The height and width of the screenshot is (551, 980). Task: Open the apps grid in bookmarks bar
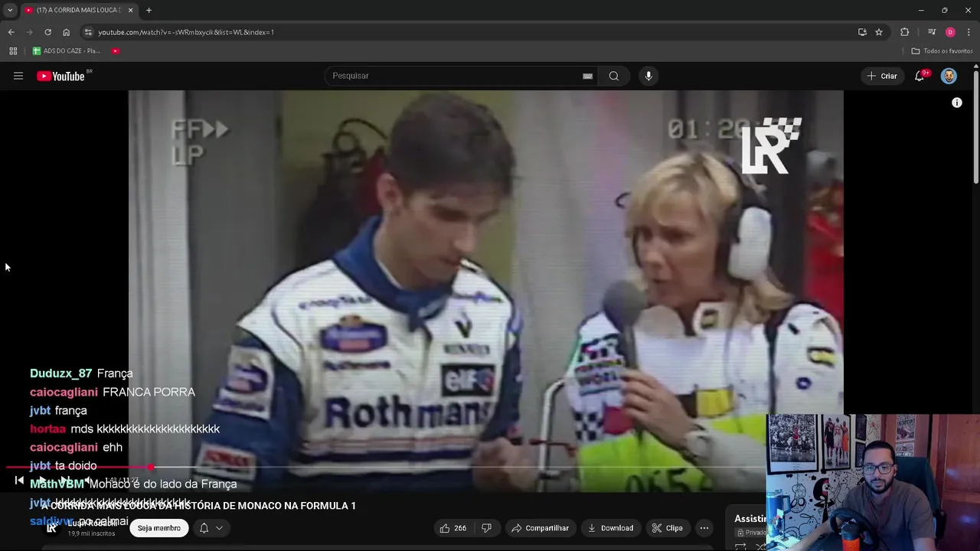pos(13,51)
